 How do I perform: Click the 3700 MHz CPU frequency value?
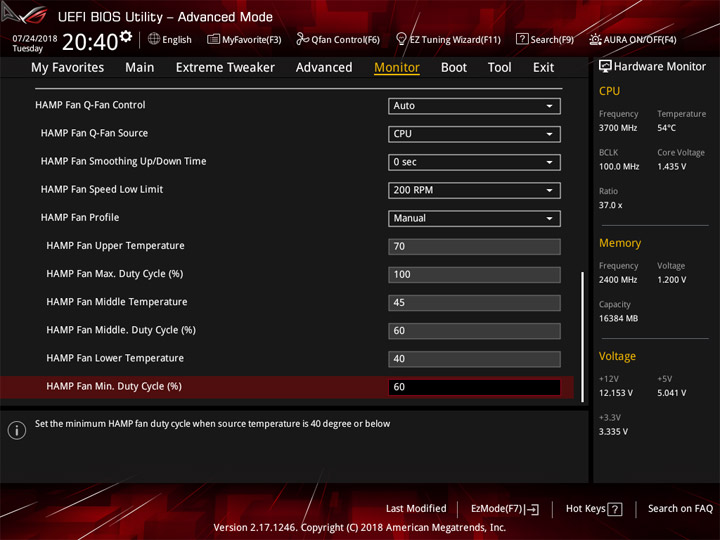pos(618,128)
